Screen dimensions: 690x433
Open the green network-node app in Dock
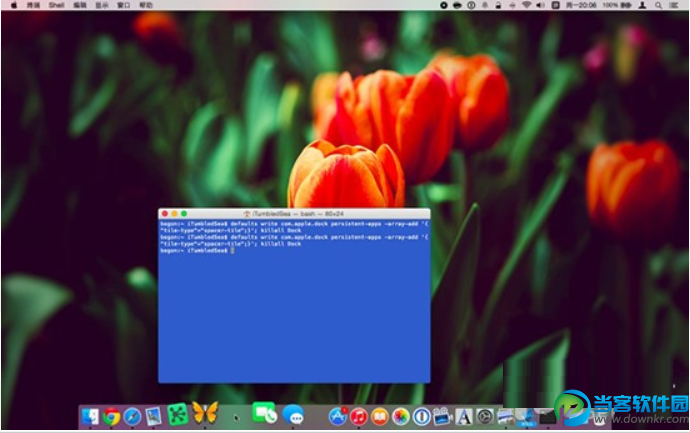point(178,415)
